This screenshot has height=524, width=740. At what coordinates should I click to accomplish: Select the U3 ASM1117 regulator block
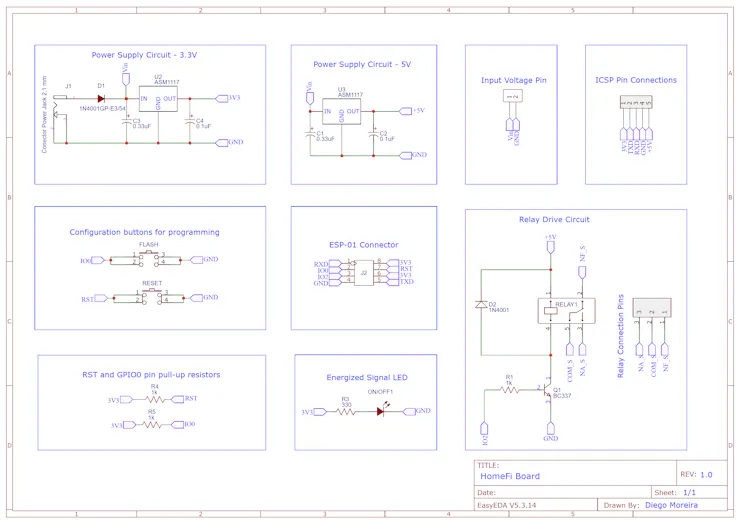coord(342,111)
